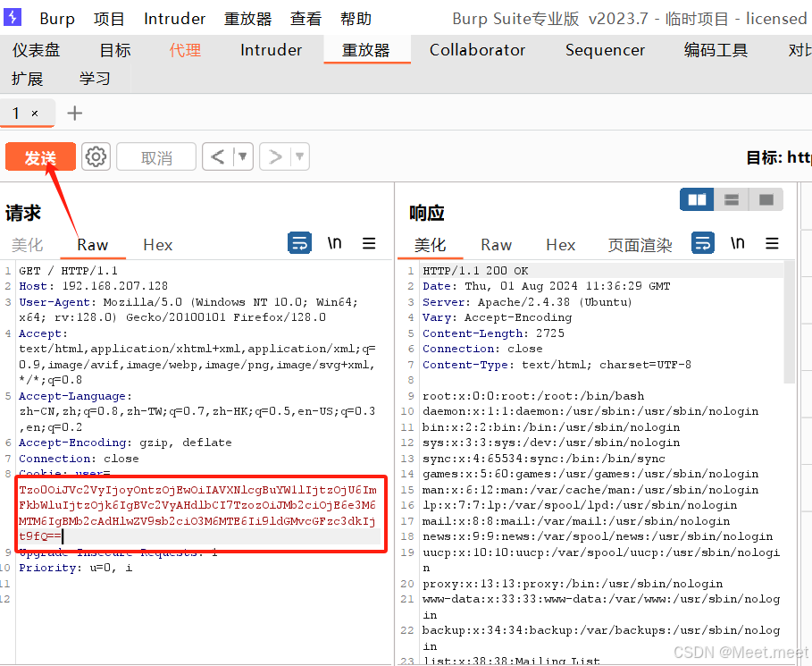
Task: Click the GET / HTTP/1.1 request line
Action: pyautogui.click(x=69, y=271)
